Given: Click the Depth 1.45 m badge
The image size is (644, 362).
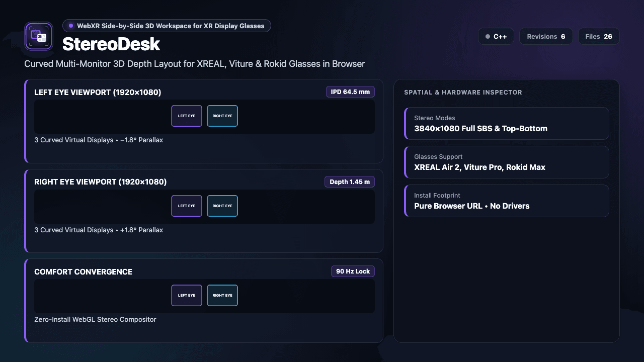Looking at the screenshot, I should (x=350, y=182).
